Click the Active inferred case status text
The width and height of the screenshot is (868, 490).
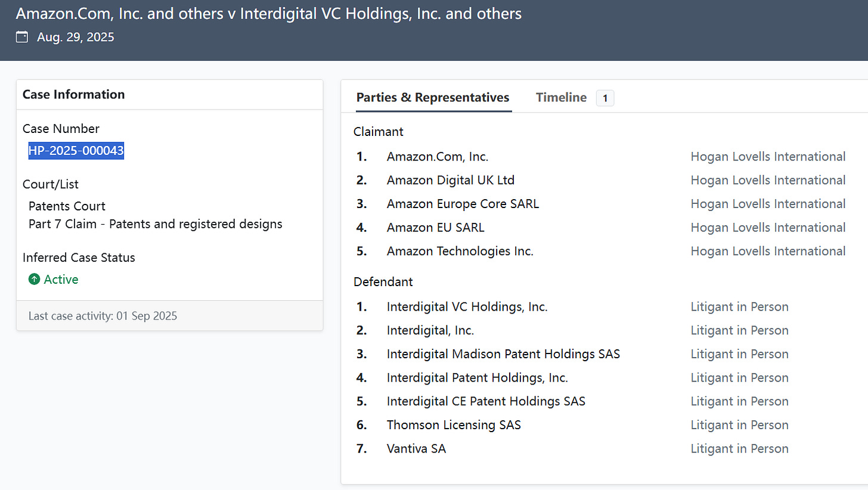[61, 280]
